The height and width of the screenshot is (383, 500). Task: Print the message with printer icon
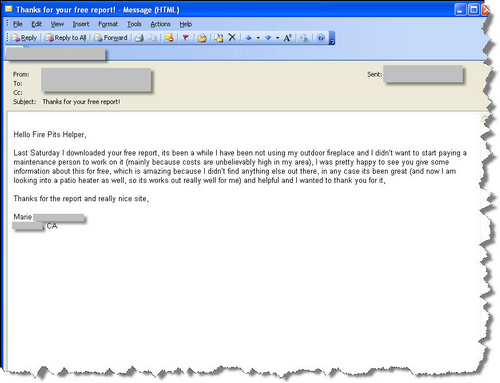coord(140,38)
